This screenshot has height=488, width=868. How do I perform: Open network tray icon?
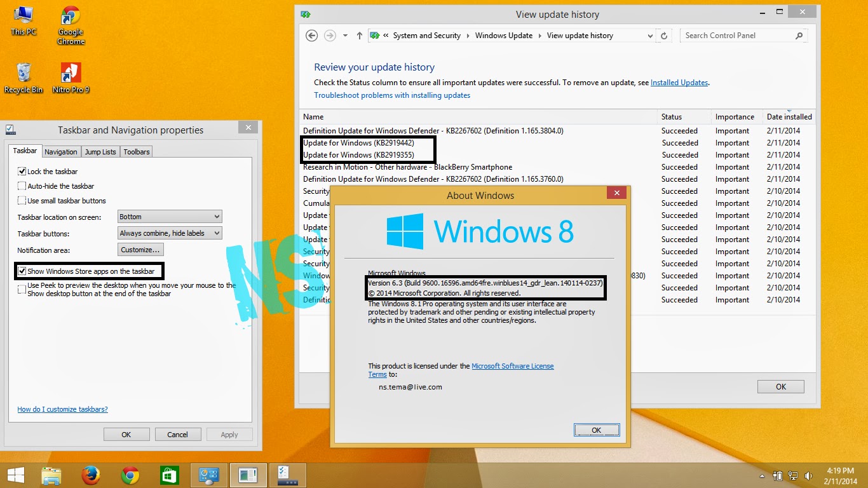pos(793,475)
